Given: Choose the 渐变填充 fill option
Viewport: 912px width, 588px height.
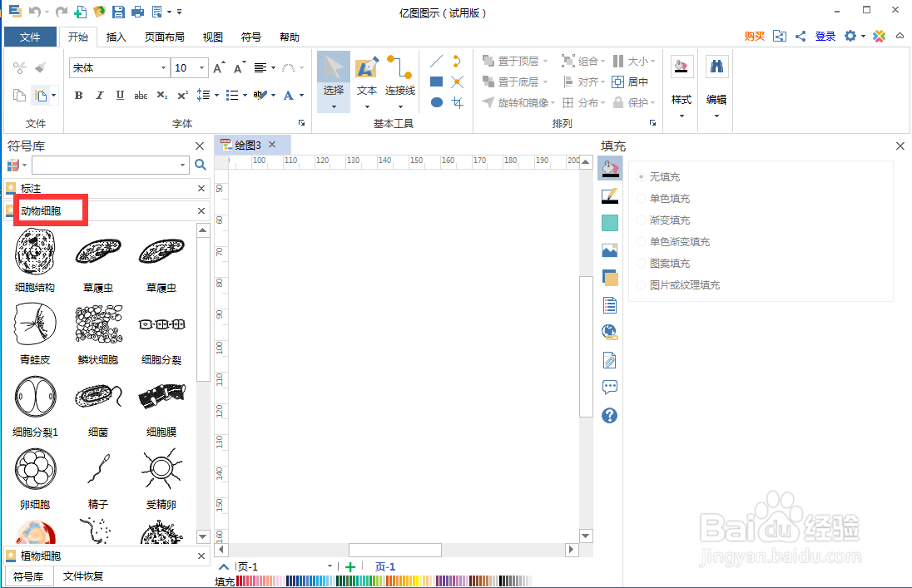Looking at the screenshot, I should tap(642, 220).
